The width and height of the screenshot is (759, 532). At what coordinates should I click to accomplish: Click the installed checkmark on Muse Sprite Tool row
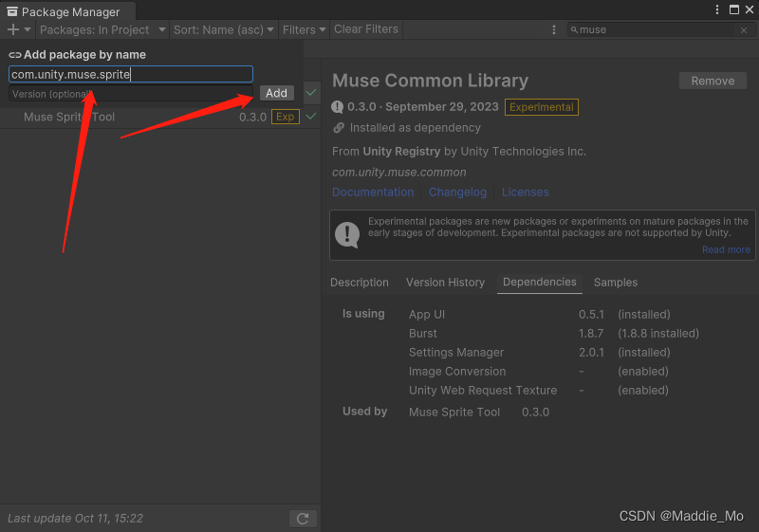click(x=311, y=116)
